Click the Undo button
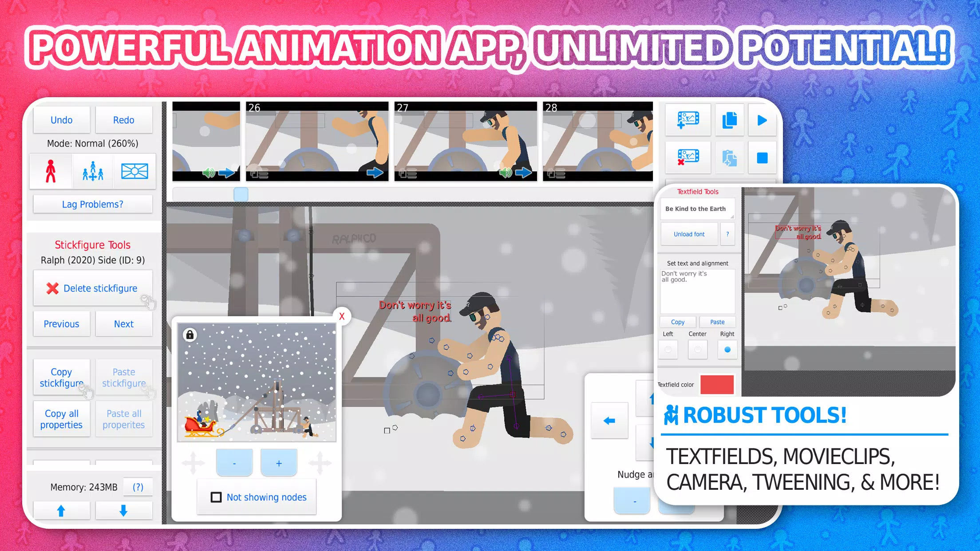The height and width of the screenshot is (551, 980). tap(61, 119)
